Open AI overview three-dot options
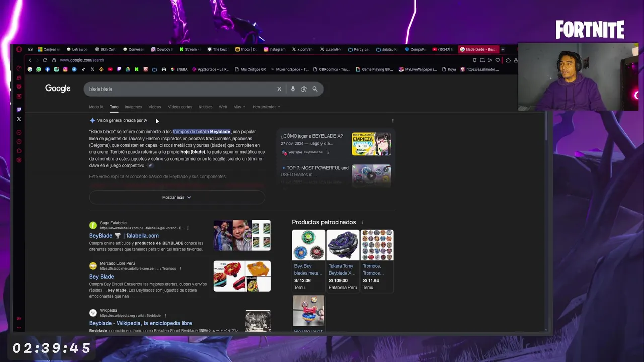The image size is (644, 362). tap(393, 121)
